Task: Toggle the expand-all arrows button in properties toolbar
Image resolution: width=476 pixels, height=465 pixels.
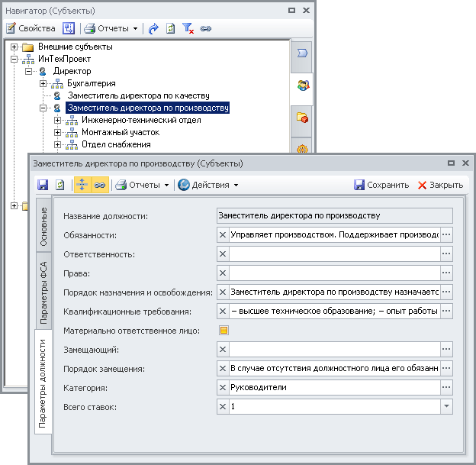Action: pyautogui.click(x=82, y=185)
